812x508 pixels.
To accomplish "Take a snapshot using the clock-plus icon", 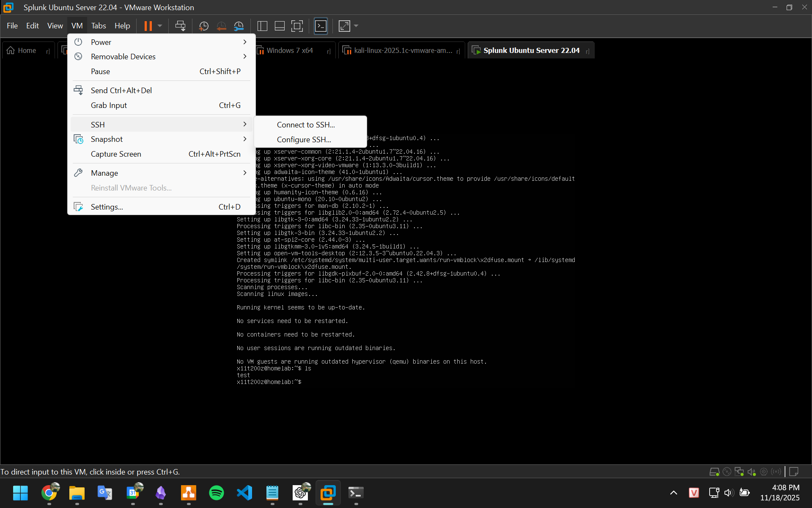I will coord(203,26).
